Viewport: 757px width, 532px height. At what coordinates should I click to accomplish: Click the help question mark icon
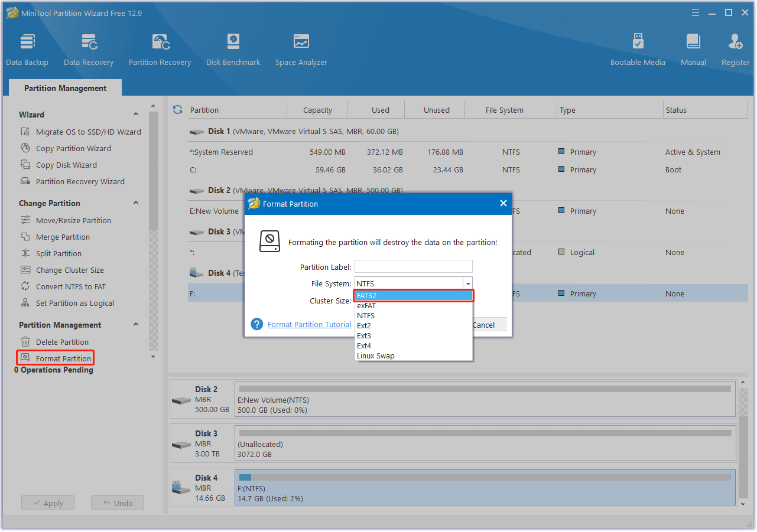pyautogui.click(x=256, y=324)
